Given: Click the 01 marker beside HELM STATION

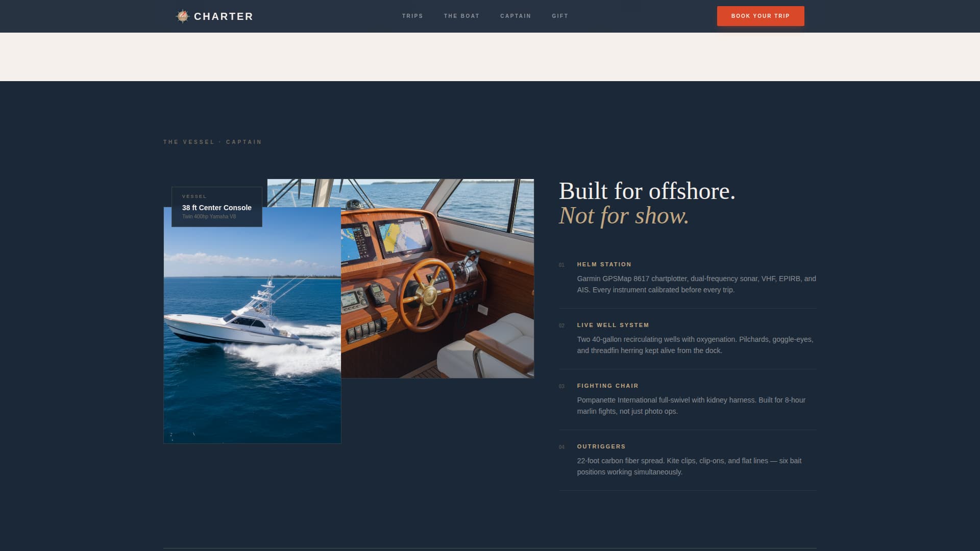Looking at the screenshot, I should pyautogui.click(x=562, y=265).
